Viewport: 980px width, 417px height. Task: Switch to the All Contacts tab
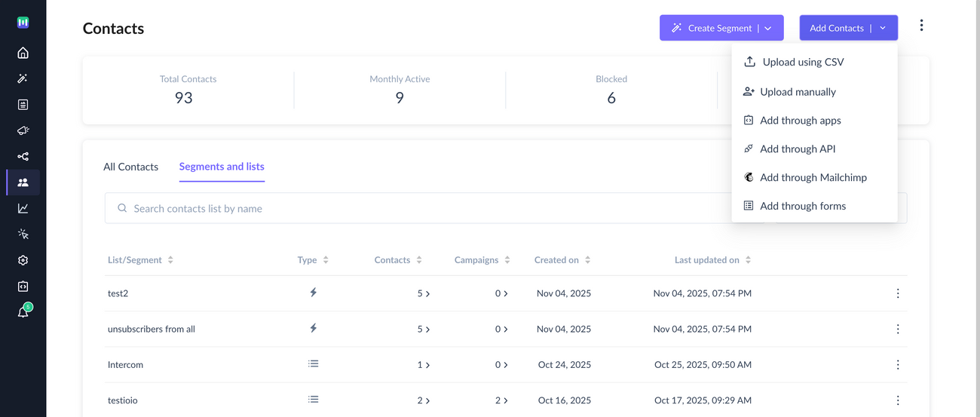[x=130, y=167]
